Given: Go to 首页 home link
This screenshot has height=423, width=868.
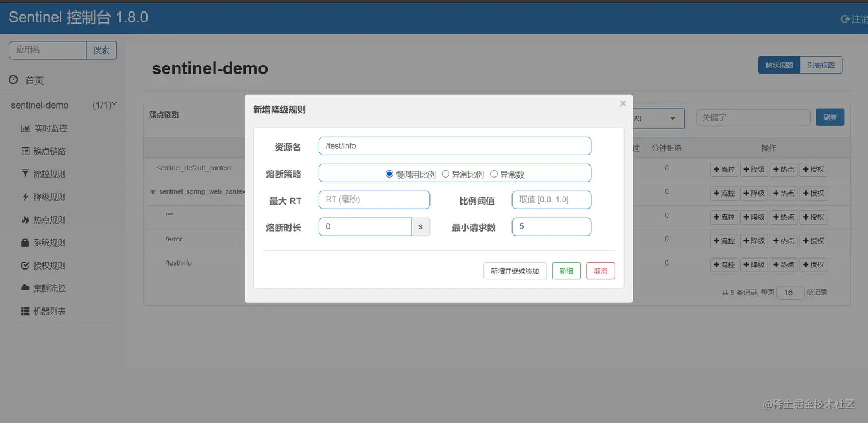Looking at the screenshot, I should [34, 80].
